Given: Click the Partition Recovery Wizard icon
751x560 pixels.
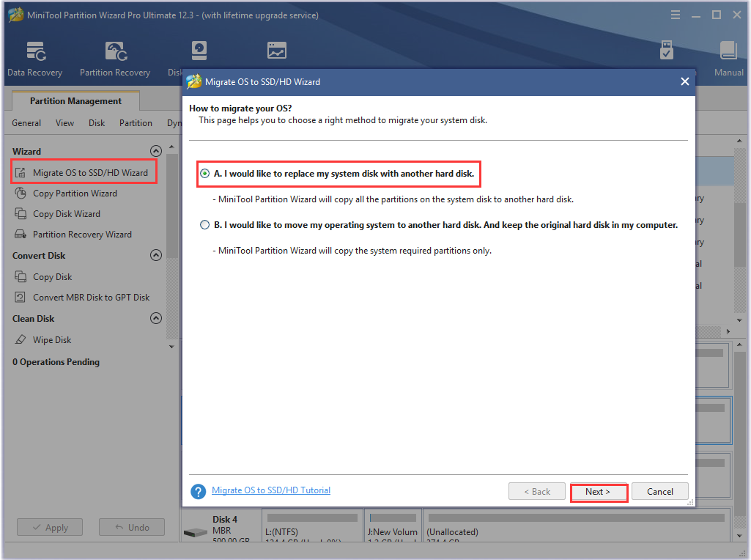Looking at the screenshot, I should click(21, 235).
